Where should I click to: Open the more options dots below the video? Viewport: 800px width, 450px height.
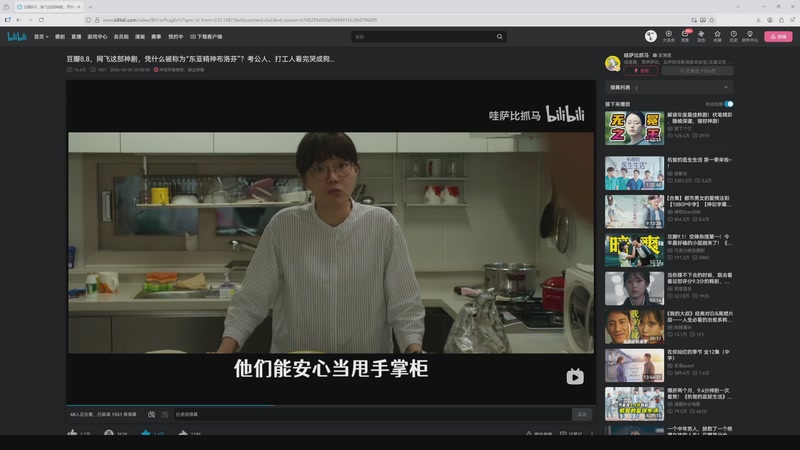coord(592,433)
